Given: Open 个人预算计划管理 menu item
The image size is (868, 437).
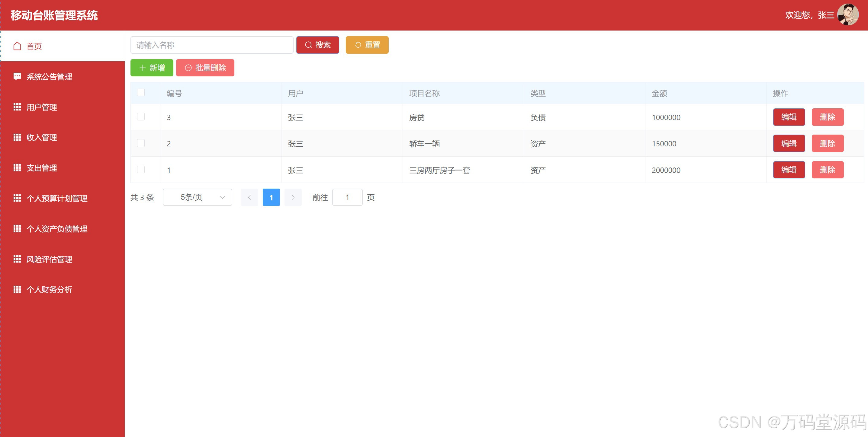Looking at the screenshot, I should (x=57, y=198).
